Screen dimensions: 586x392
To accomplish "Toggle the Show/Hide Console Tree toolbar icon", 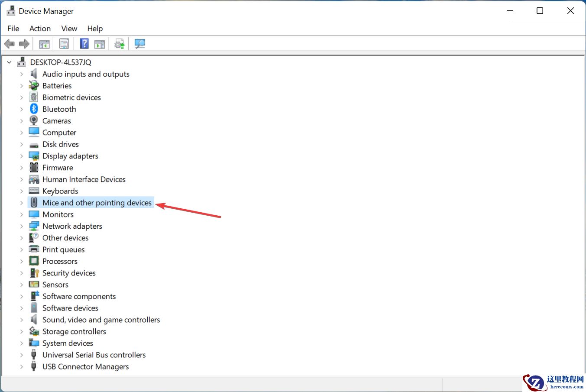I will point(44,44).
